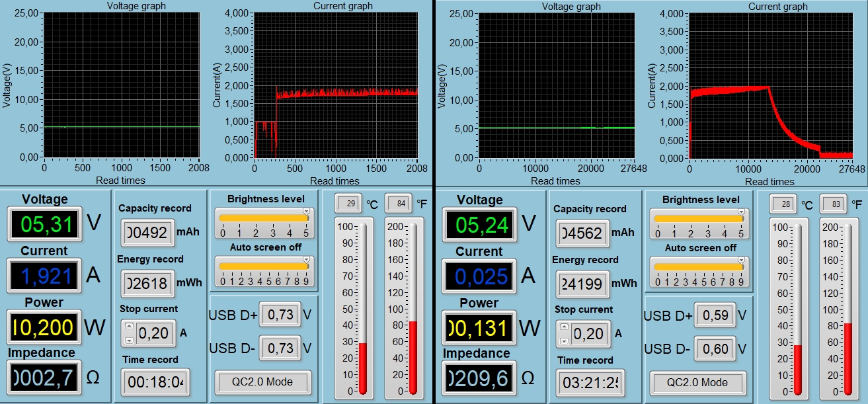Click the right USB D- voltage field
Image resolution: width=868 pixels, height=404 pixels.
click(715, 348)
